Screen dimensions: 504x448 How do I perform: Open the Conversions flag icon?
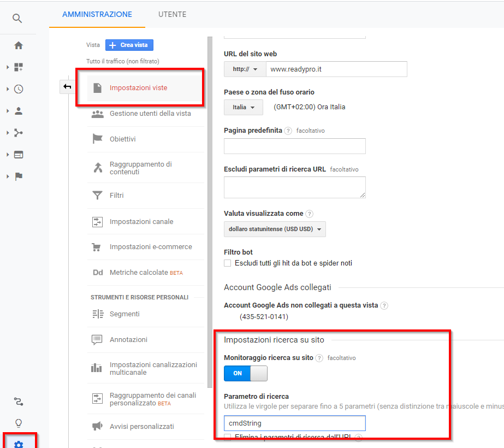pyautogui.click(x=19, y=176)
